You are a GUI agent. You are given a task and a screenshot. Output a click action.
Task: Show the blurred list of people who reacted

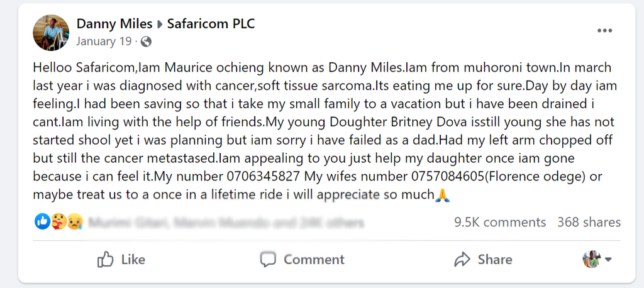[226, 222]
